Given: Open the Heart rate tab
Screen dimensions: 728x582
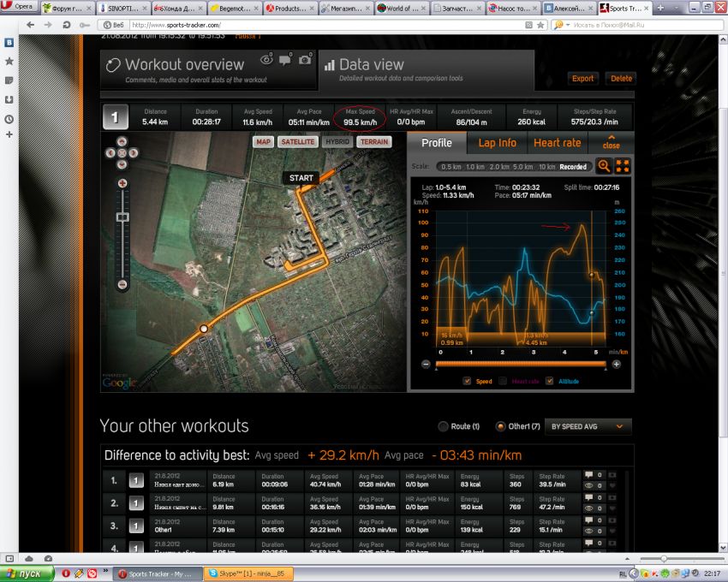Looking at the screenshot, I should click(x=558, y=143).
